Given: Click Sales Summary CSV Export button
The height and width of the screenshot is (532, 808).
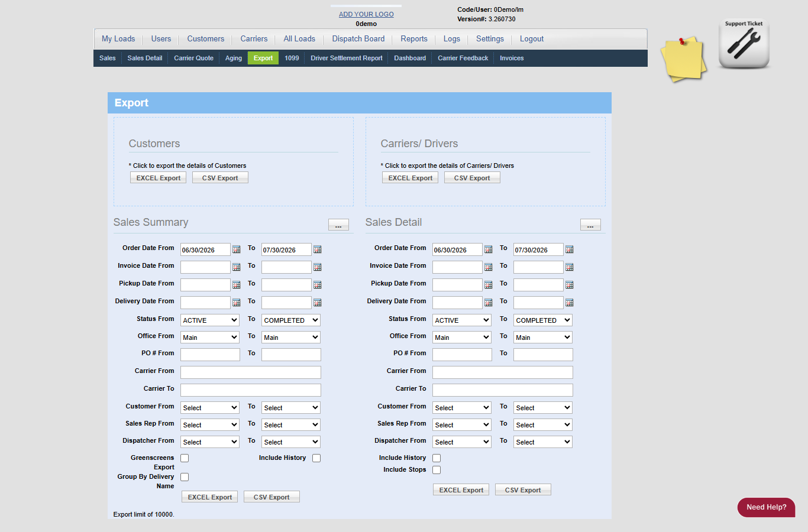Looking at the screenshot, I should tap(272, 497).
